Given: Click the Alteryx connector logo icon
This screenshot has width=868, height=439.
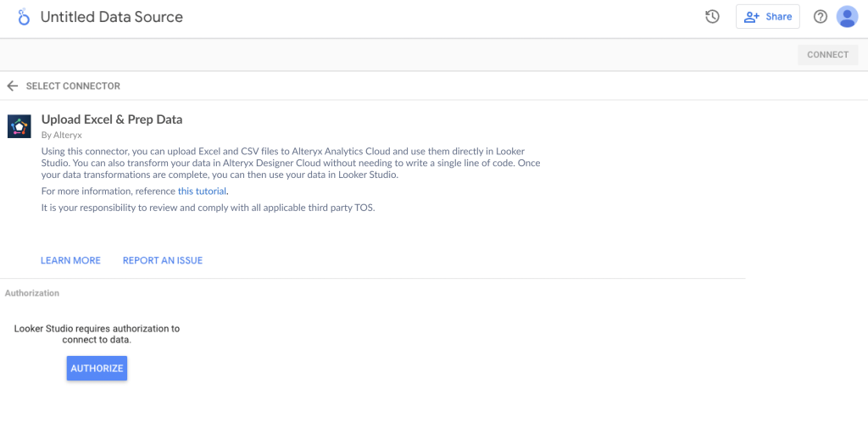Looking at the screenshot, I should [19, 126].
